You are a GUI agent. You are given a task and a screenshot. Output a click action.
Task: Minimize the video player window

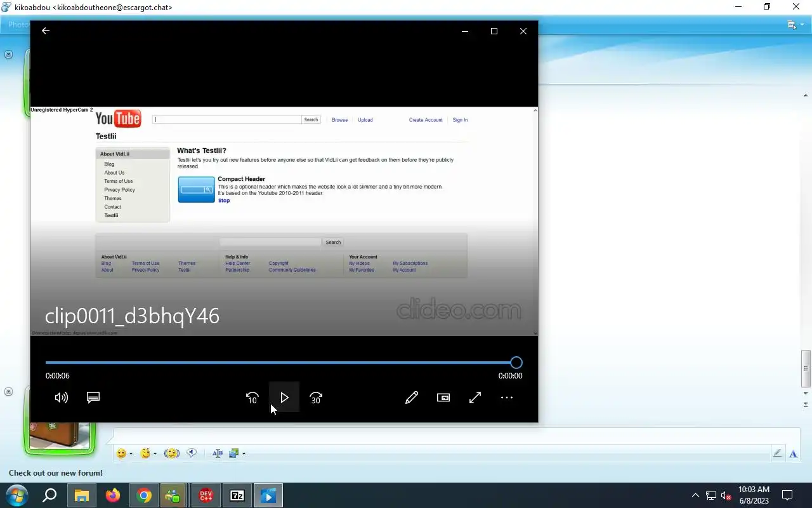(x=465, y=31)
